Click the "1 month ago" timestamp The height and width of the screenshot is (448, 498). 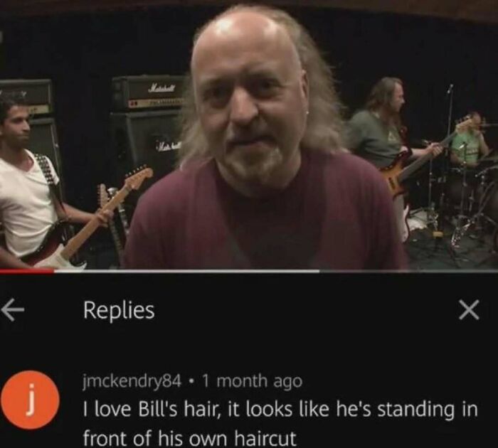tap(252, 381)
